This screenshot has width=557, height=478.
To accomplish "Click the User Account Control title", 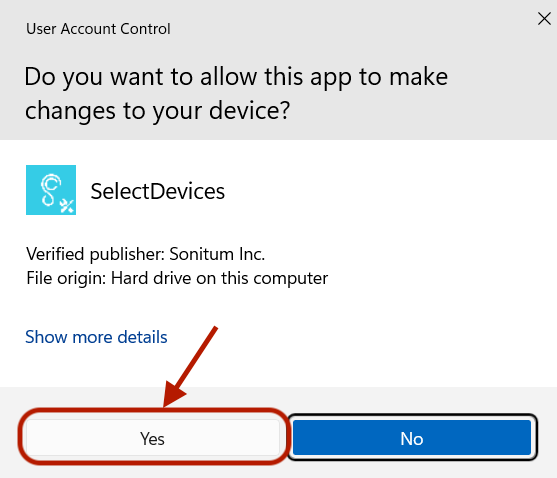I will coord(98,29).
